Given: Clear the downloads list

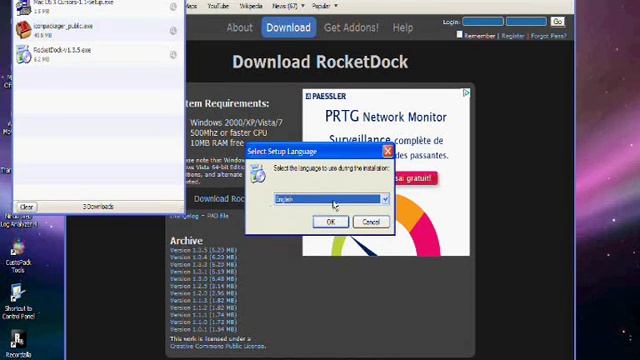Looking at the screenshot, I should (x=27, y=207).
